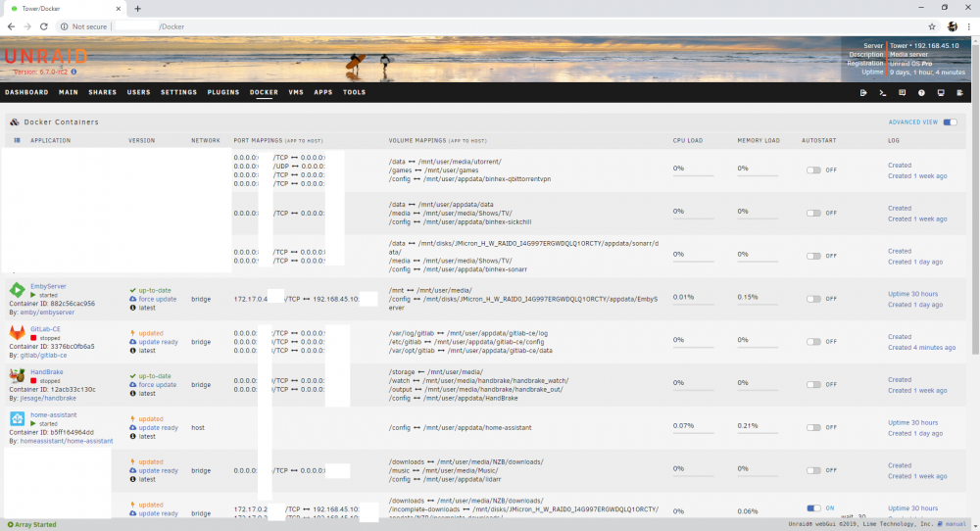
Task: Open the VMs menu
Action: pos(296,92)
